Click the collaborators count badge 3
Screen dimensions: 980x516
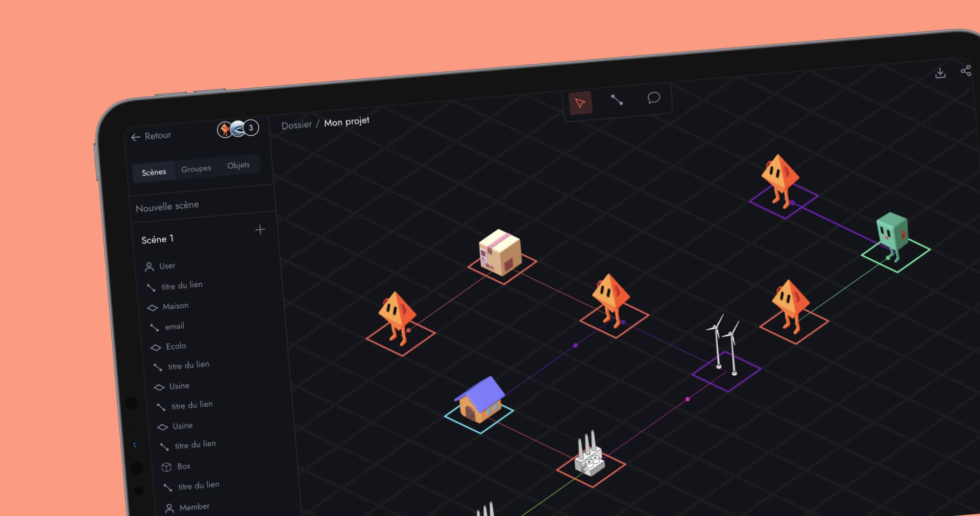click(x=251, y=128)
